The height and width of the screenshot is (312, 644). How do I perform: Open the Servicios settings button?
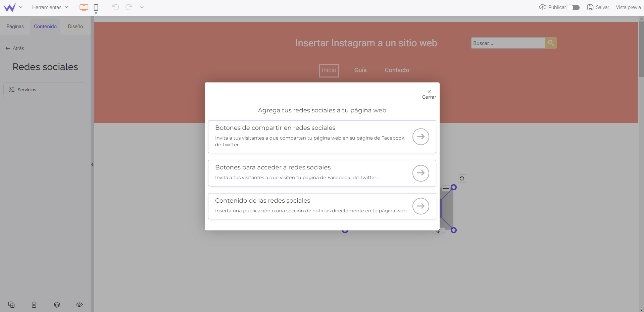tap(45, 90)
